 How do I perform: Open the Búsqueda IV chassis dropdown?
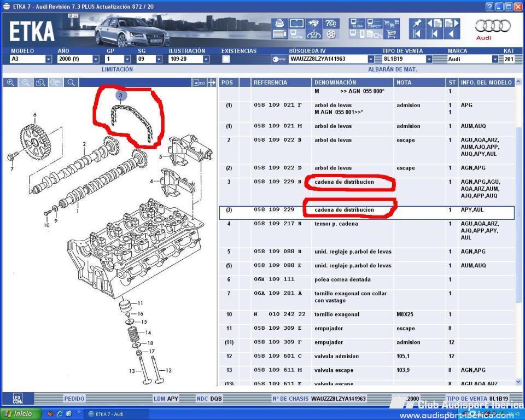pyautogui.click(x=371, y=59)
